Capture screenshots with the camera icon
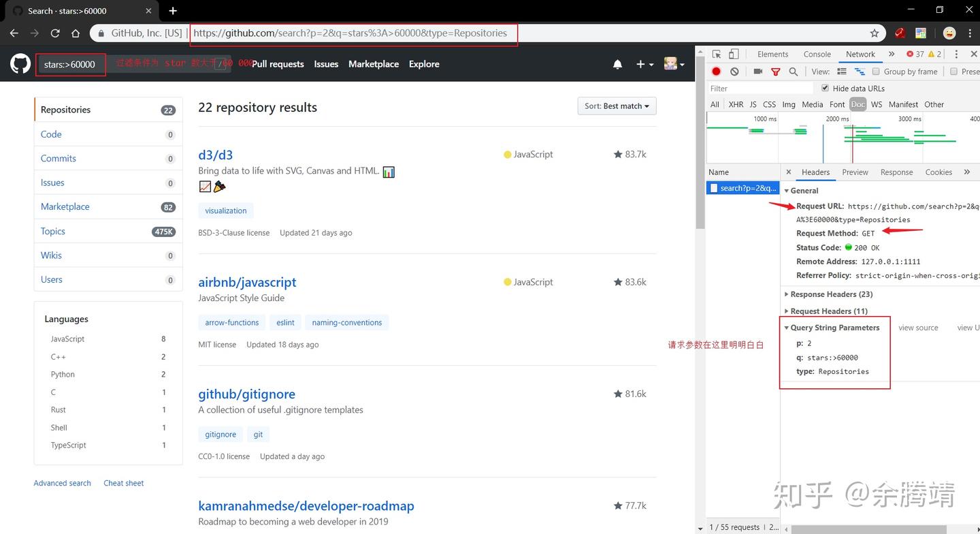Viewport: 980px width, 534px height. (758, 72)
